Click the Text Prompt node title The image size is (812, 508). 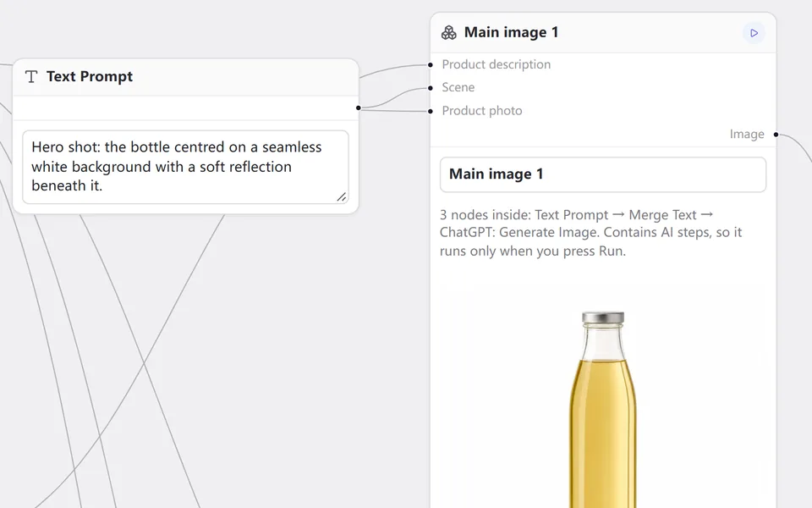[x=90, y=77]
